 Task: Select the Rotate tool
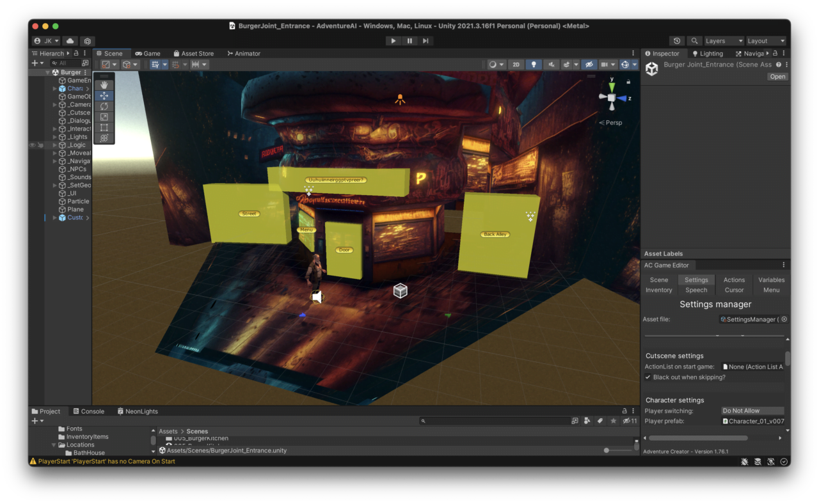click(104, 107)
